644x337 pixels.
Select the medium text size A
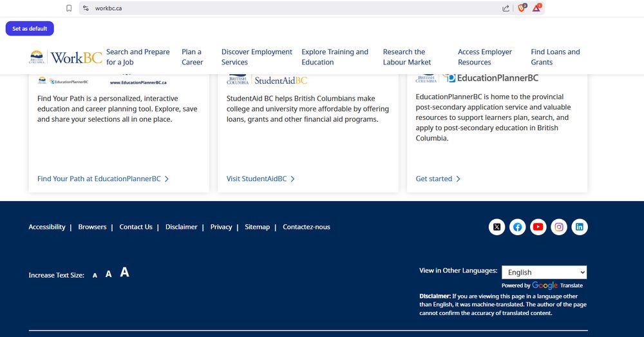coord(108,274)
